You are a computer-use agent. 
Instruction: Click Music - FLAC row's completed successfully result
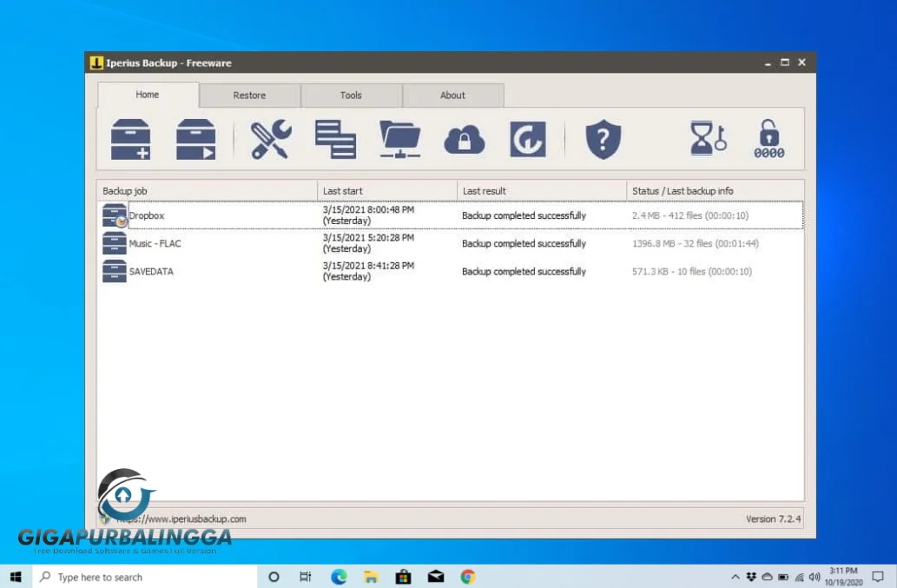point(524,244)
